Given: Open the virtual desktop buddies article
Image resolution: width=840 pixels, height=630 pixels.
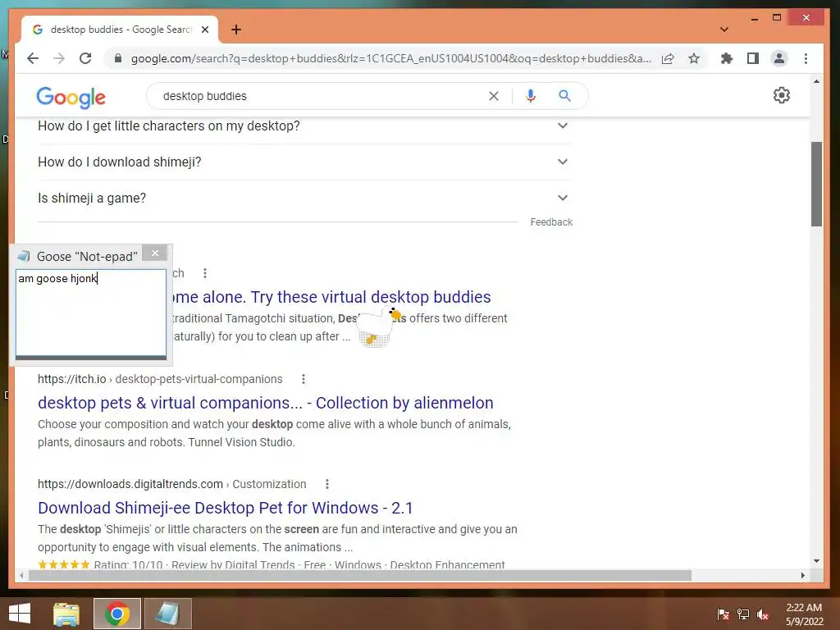Looking at the screenshot, I should click(331, 297).
